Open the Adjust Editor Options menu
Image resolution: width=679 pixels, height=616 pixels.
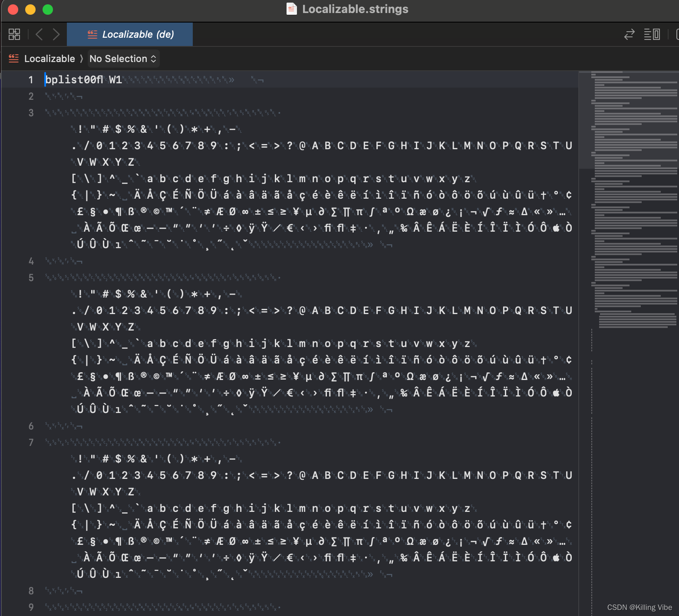651,34
